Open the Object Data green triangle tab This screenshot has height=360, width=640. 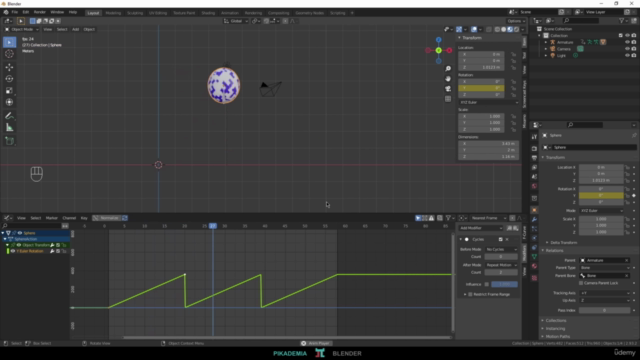[534, 257]
